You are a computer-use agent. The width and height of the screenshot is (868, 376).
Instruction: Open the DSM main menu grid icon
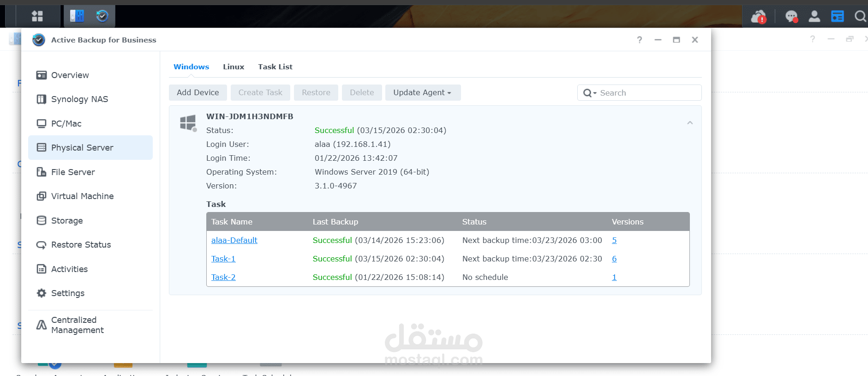37,16
